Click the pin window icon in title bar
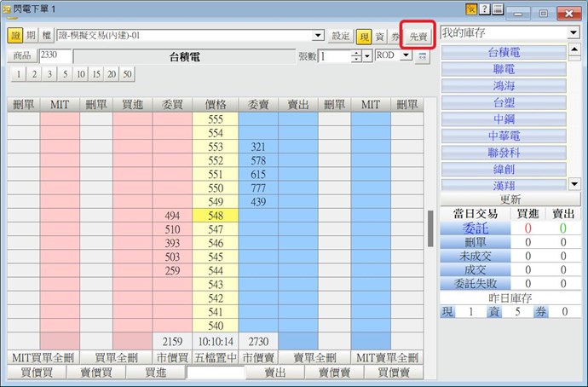Viewport: 588px width, 387px height. point(471,10)
